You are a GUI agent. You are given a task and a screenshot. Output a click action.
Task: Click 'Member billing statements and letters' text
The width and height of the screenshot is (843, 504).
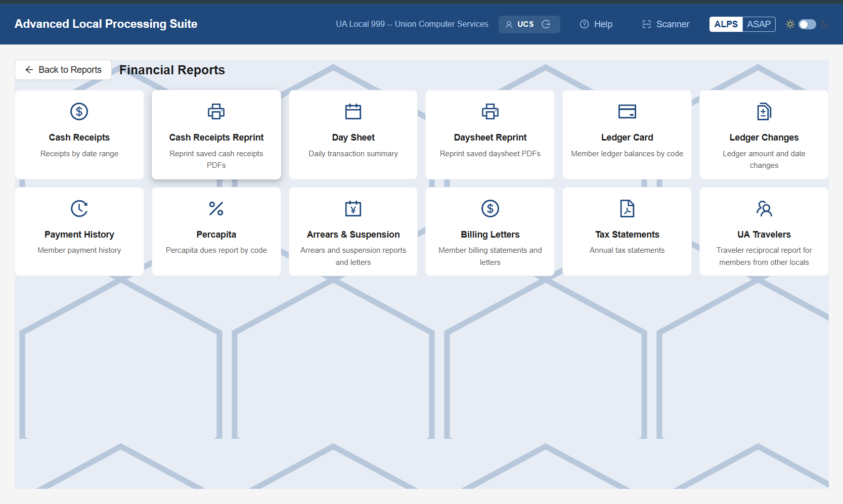point(490,256)
